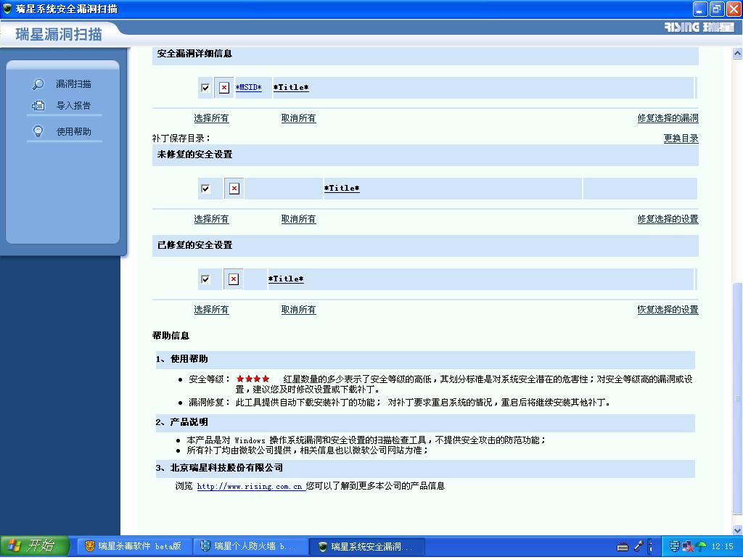Click *Title* link in 未修复的安全设置 section
Screen dimensions: 743x560
[x=342, y=189]
